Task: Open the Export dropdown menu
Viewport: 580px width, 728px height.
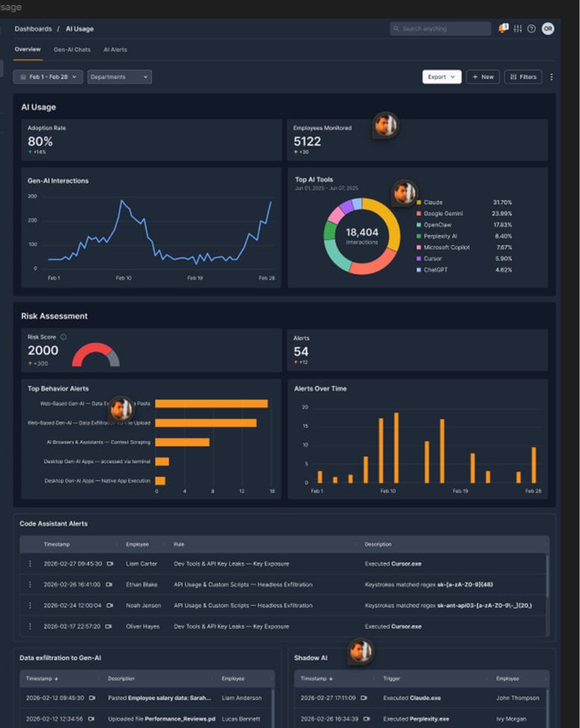Action: click(x=441, y=77)
